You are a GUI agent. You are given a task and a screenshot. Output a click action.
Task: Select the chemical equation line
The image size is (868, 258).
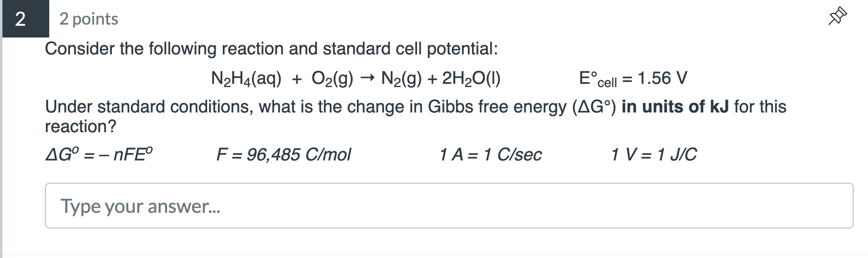click(355, 79)
